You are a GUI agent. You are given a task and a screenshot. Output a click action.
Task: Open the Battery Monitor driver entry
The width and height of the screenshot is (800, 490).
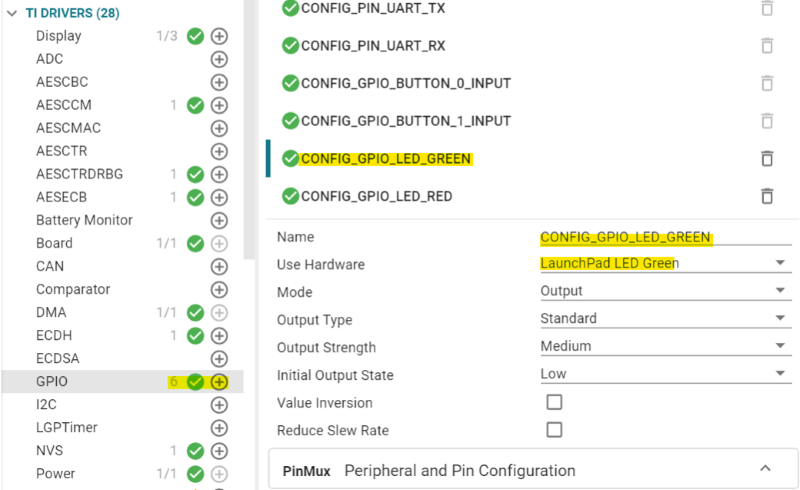coord(84,220)
